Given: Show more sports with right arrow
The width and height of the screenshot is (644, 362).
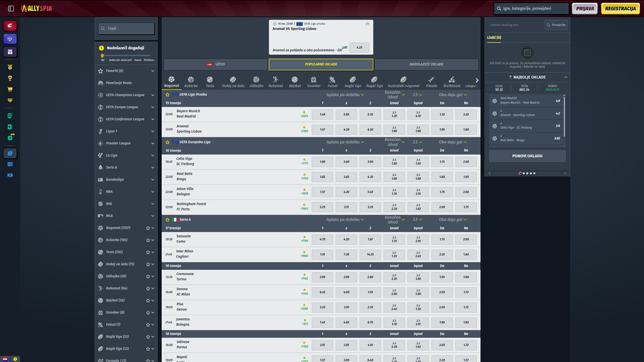Looking at the screenshot, I should coord(477,81).
